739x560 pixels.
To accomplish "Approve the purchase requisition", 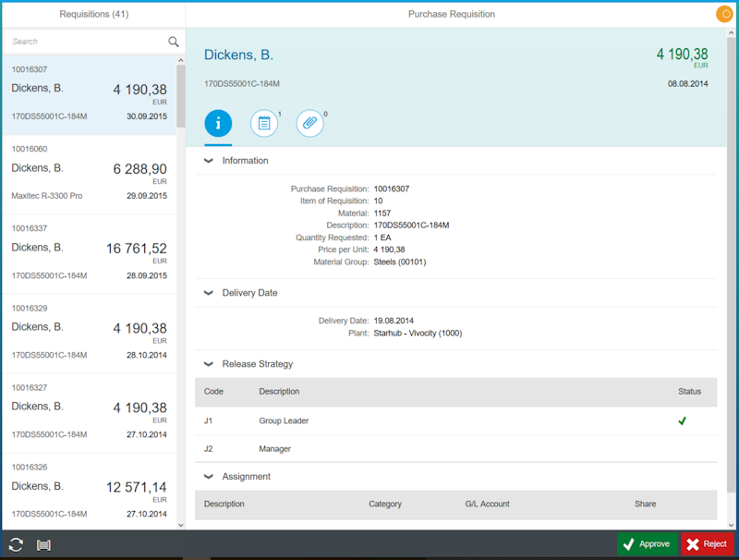I will click(x=645, y=543).
